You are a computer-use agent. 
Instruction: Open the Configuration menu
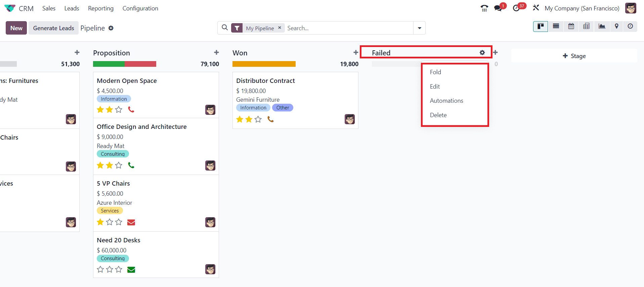click(140, 8)
